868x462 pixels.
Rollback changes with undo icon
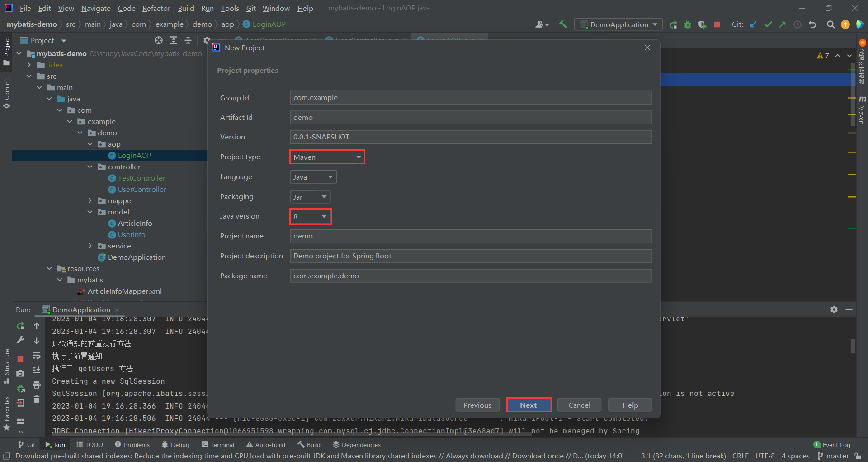812,24
